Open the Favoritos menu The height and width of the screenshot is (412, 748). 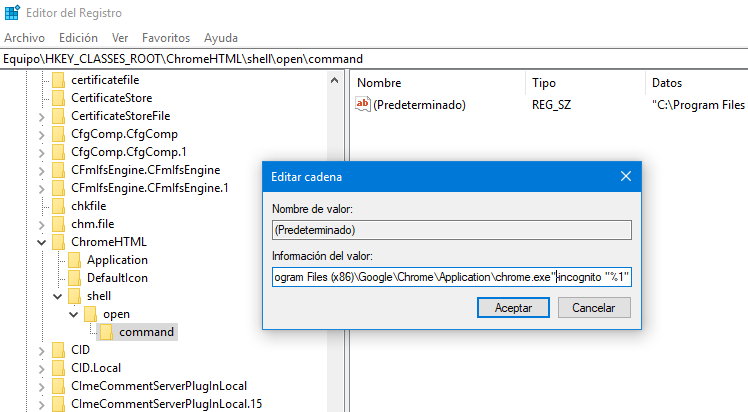[166, 37]
